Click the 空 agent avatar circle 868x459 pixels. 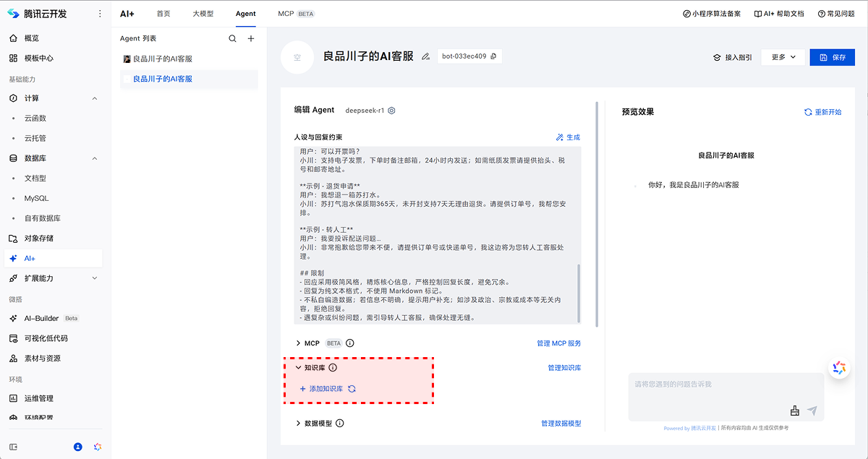[x=297, y=57]
